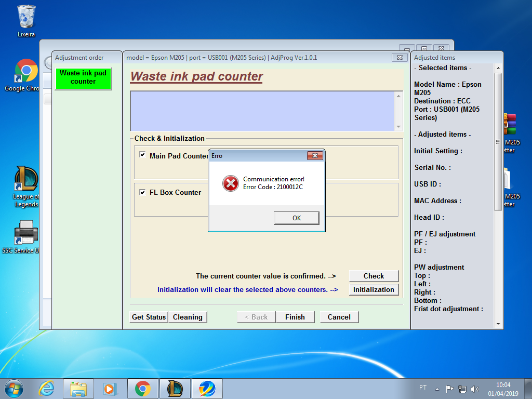Close the Erro dialog with the X
This screenshot has width=532, height=399.
[315, 155]
